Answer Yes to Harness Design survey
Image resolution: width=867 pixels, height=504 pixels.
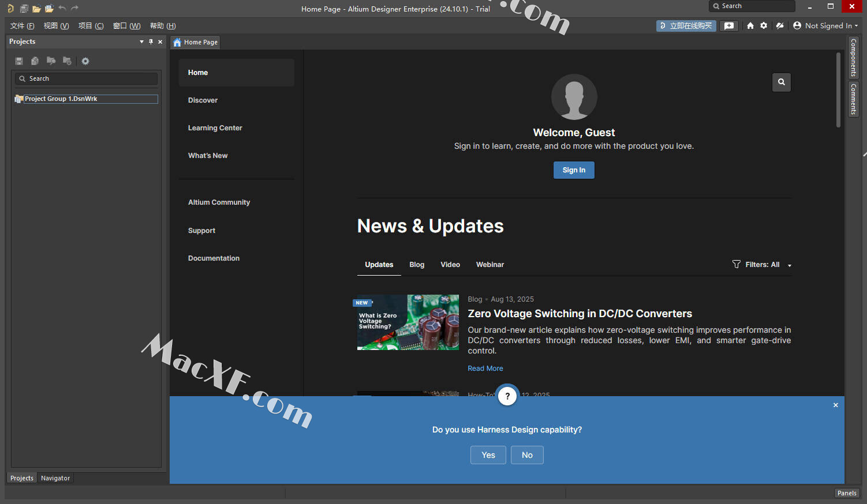(488, 455)
